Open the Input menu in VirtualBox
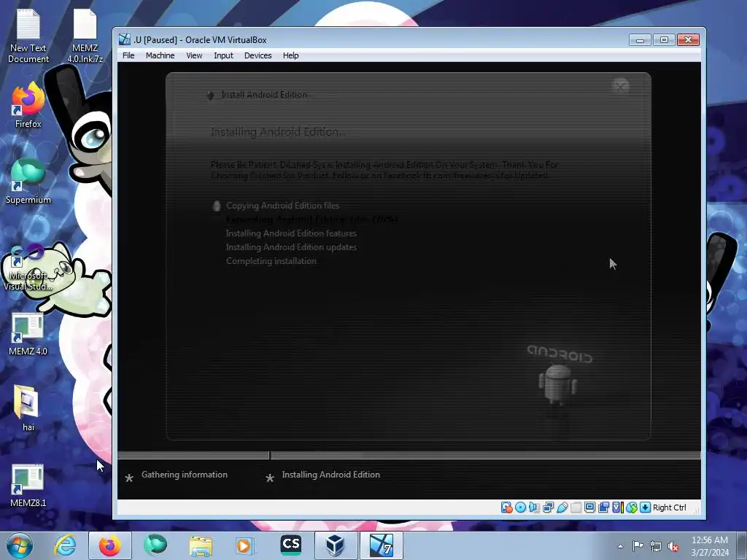Screen dimensions: 747x560 pos(223,55)
